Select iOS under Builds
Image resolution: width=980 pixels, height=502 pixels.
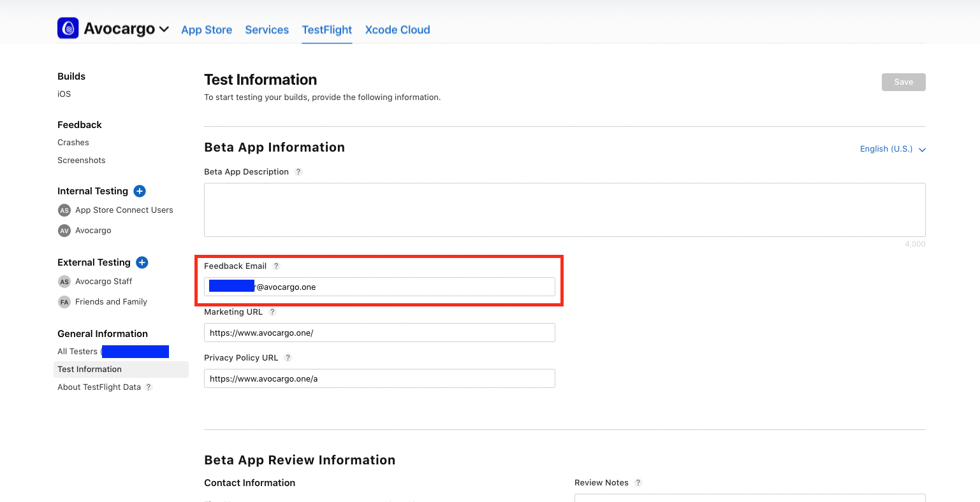[64, 94]
